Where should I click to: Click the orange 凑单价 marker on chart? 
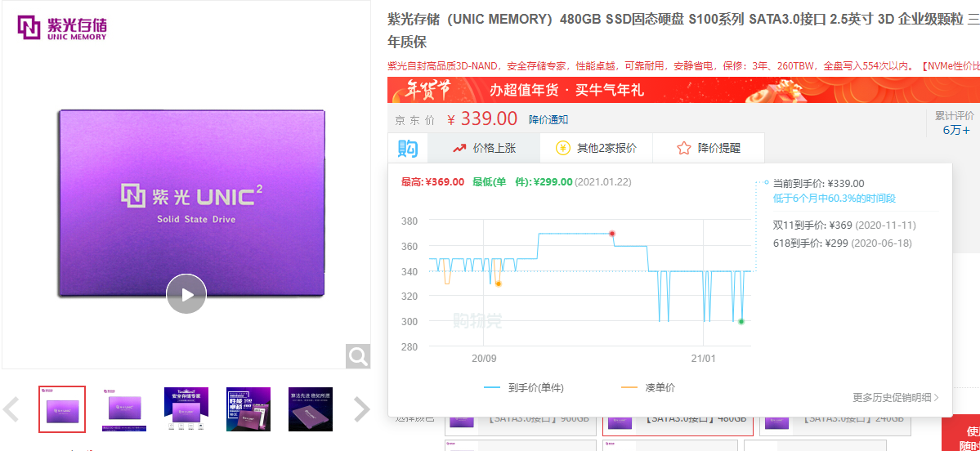click(x=498, y=284)
